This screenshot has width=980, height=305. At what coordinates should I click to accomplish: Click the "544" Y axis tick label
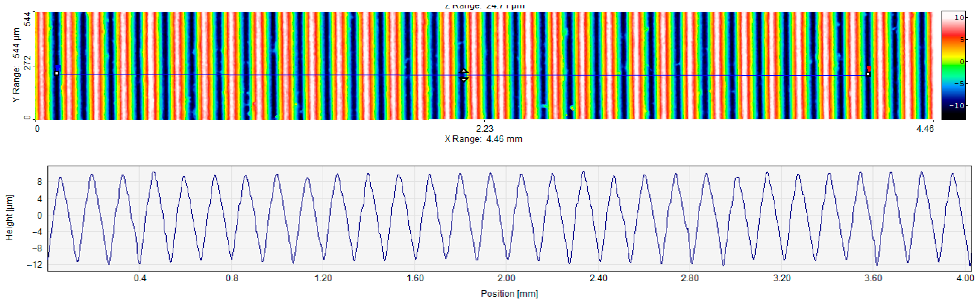coord(27,19)
